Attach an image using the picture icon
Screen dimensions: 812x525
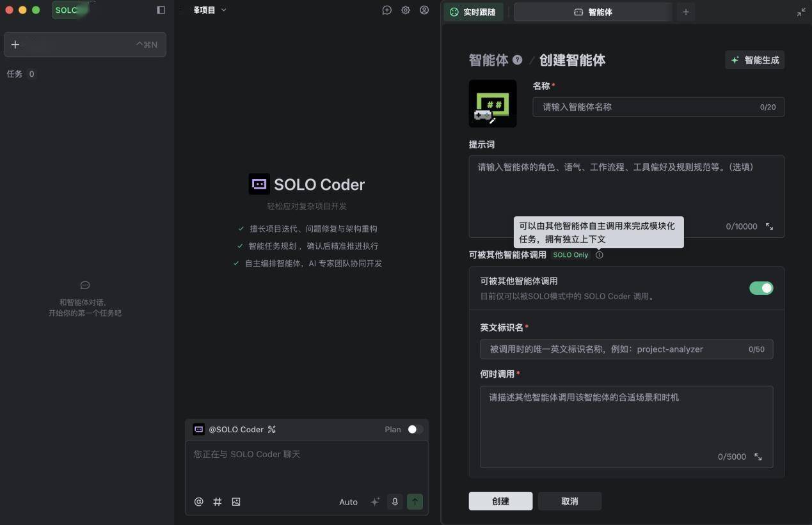tap(236, 502)
